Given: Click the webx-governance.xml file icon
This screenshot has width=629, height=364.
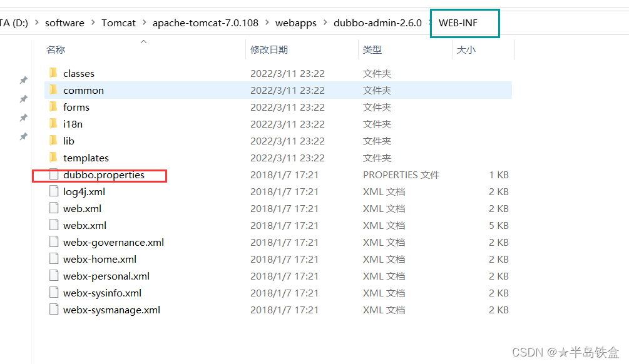Looking at the screenshot, I should tap(54, 242).
